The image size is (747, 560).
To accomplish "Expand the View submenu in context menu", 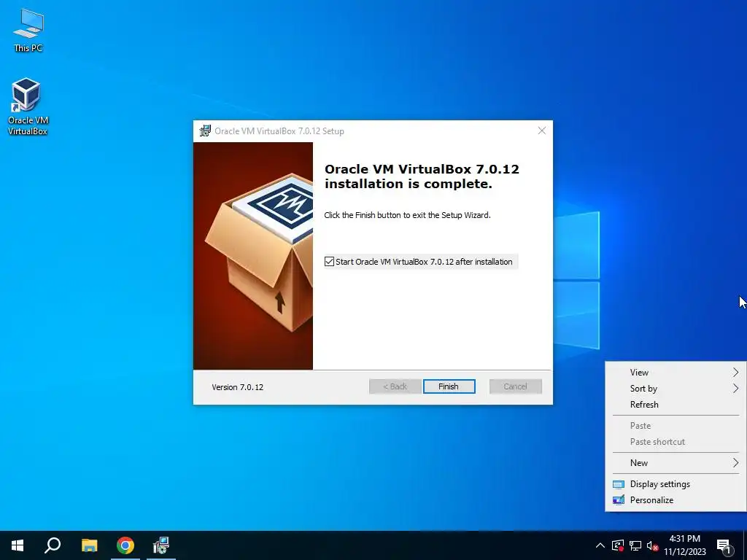I will click(x=676, y=373).
